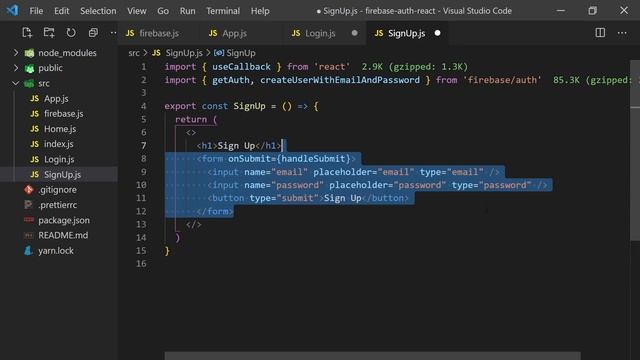Click the VS Code logo icon
This screenshot has width=640, height=360.
pyautogui.click(x=12, y=10)
